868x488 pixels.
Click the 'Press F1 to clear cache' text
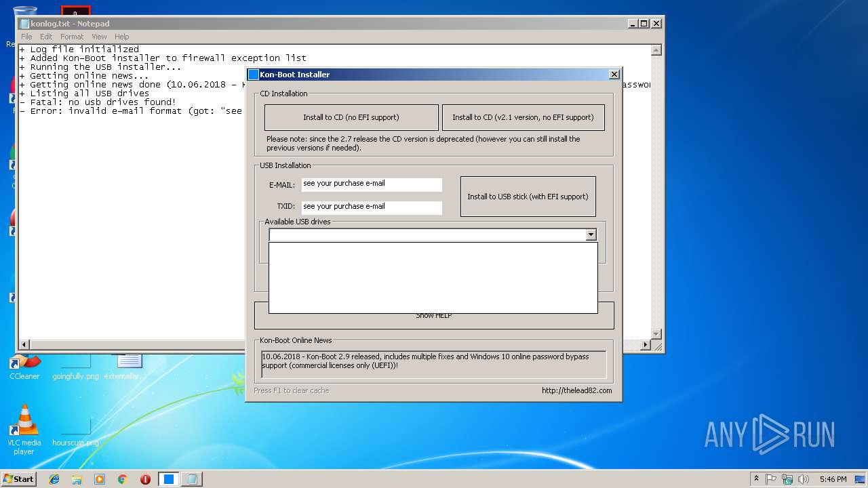(x=292, y=390)
